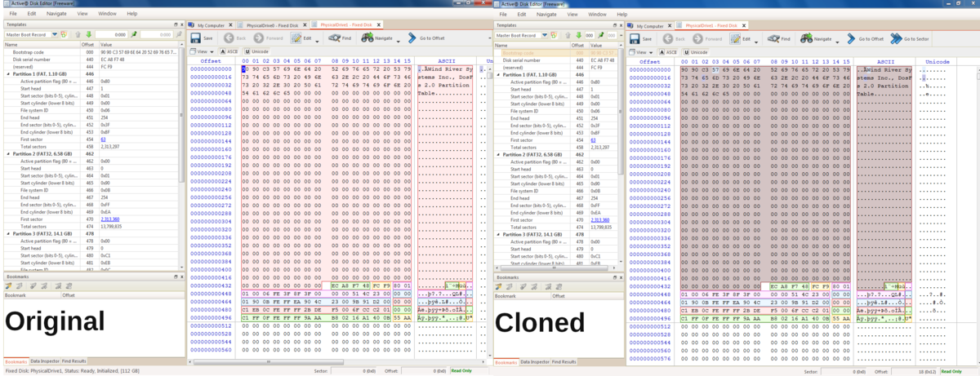
Task: Click the Edit pencil icon in Original window
Action: (296, 38)
